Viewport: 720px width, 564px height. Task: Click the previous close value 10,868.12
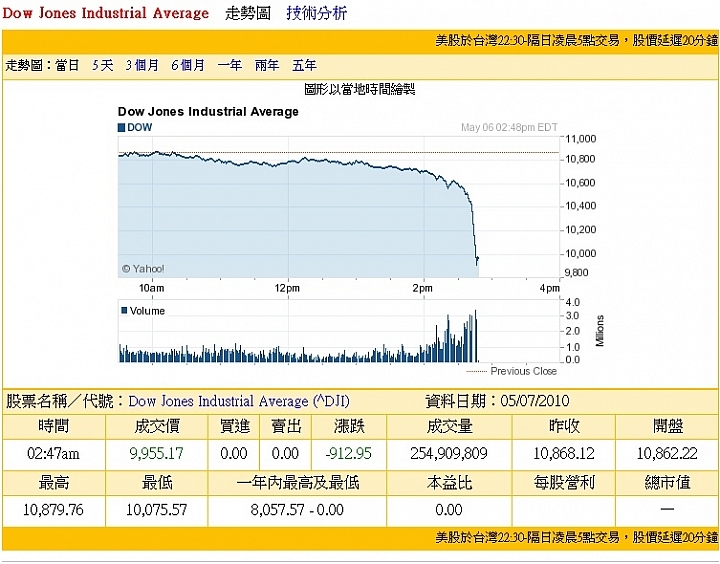(x=563, y=454)
